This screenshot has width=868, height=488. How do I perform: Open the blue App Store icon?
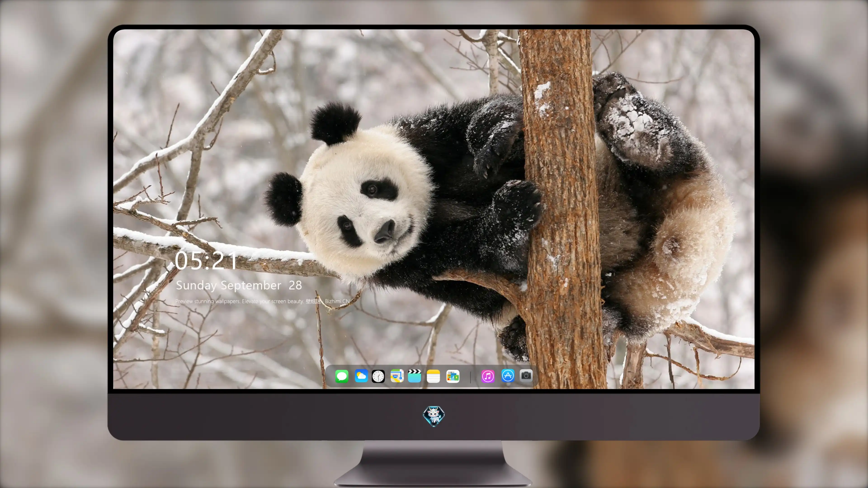tap(508, 375)
